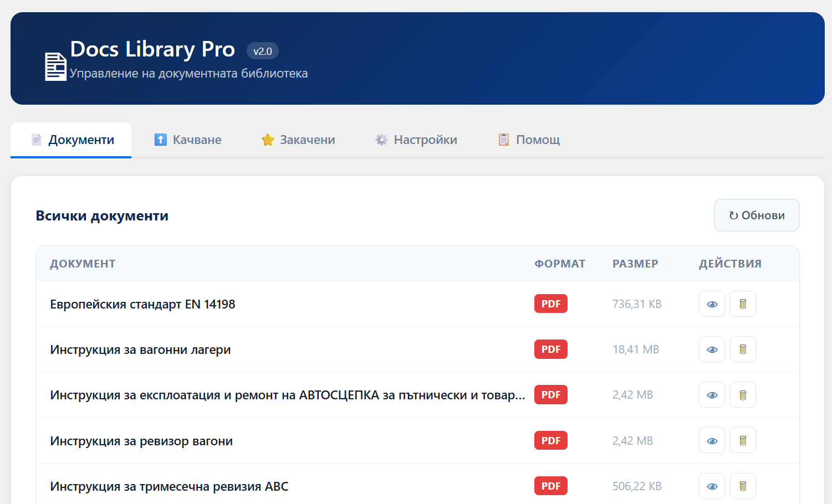This screenshot has width=832, height=504.
Task: Click the PDF badge for ревизор вагони
Action: (x=551, y=440)
